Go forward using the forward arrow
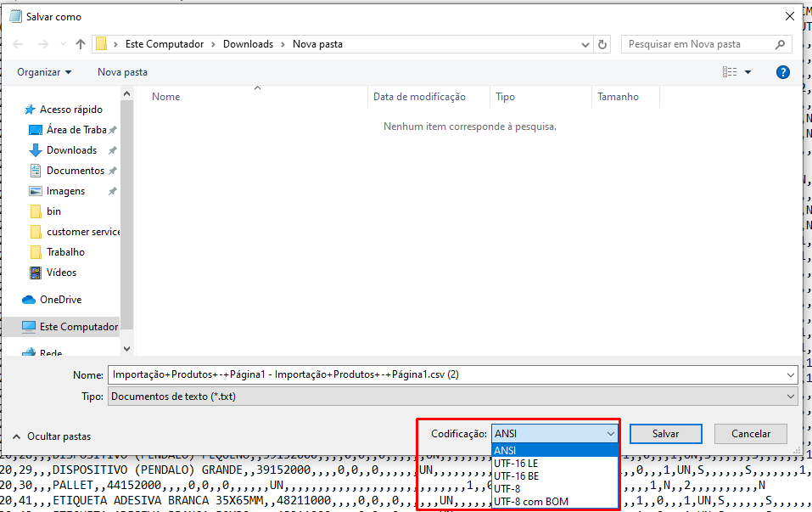Viewport: 812px width, 512px height. coord(43,44)
